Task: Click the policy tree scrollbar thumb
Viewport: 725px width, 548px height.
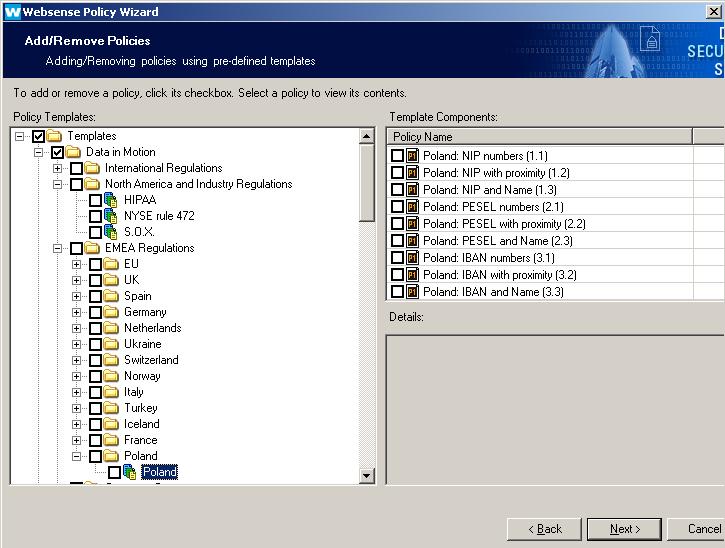Action: [367, 183]
